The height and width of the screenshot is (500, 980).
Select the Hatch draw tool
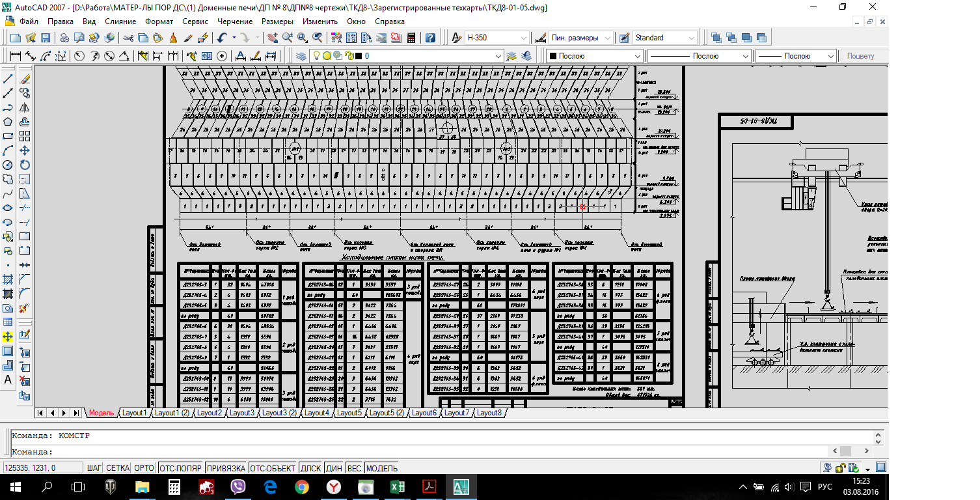coord(8,279)
